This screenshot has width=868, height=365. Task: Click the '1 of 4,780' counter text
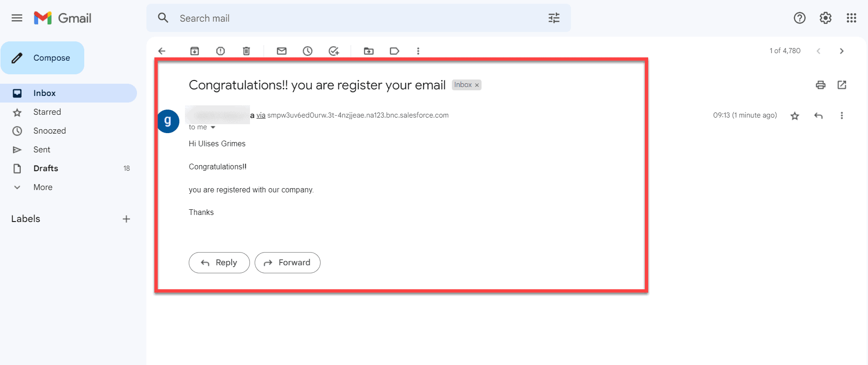tap(785, 51)
